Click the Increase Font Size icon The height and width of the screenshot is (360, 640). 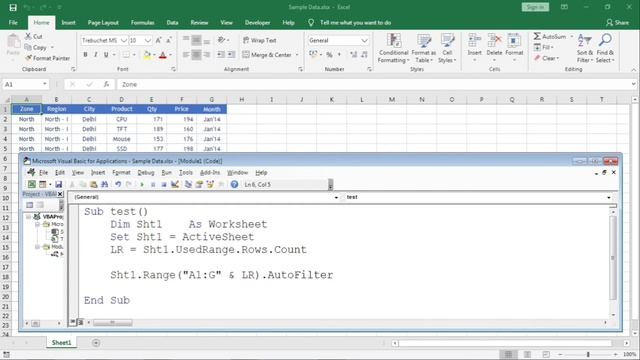pyautogui.click(x=158, y=40)
